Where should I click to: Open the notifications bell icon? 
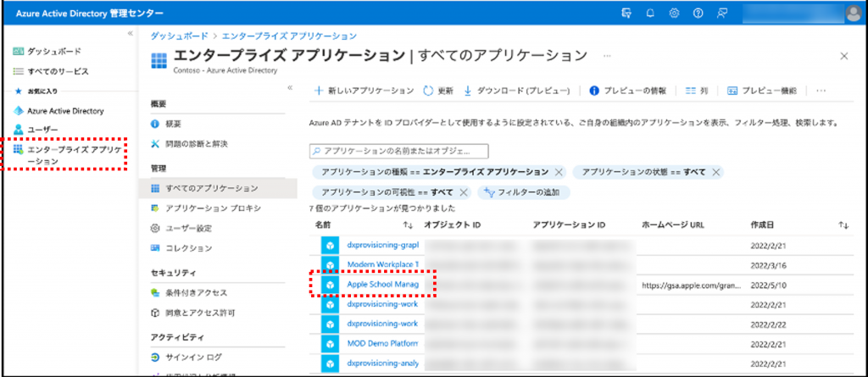point(650,14)
